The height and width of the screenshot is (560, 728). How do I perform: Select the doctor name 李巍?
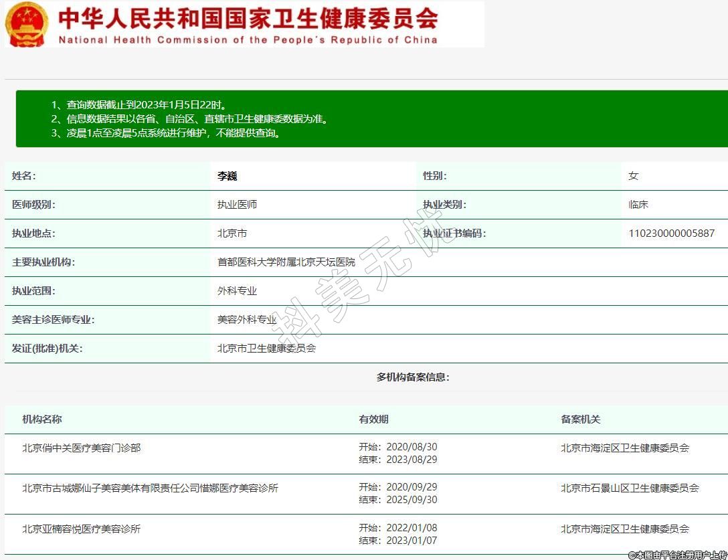point(227,176)
